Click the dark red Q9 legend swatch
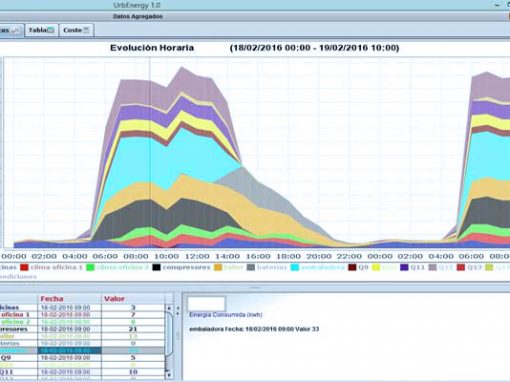The image size is (510, 382). point(352,267)
